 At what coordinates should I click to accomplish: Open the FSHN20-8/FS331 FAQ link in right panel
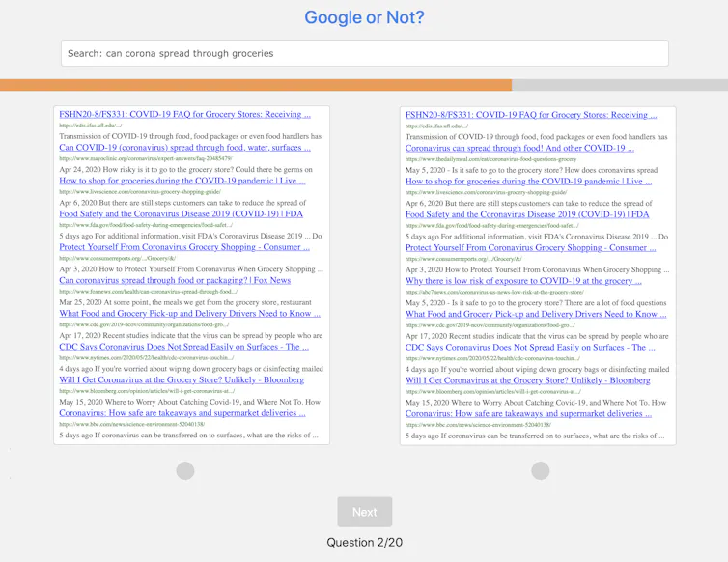[531, 114]
